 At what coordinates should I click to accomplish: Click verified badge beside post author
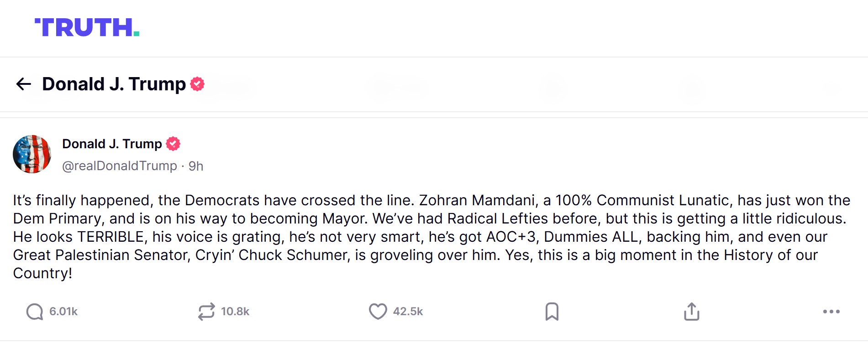(x=173, y=144)
